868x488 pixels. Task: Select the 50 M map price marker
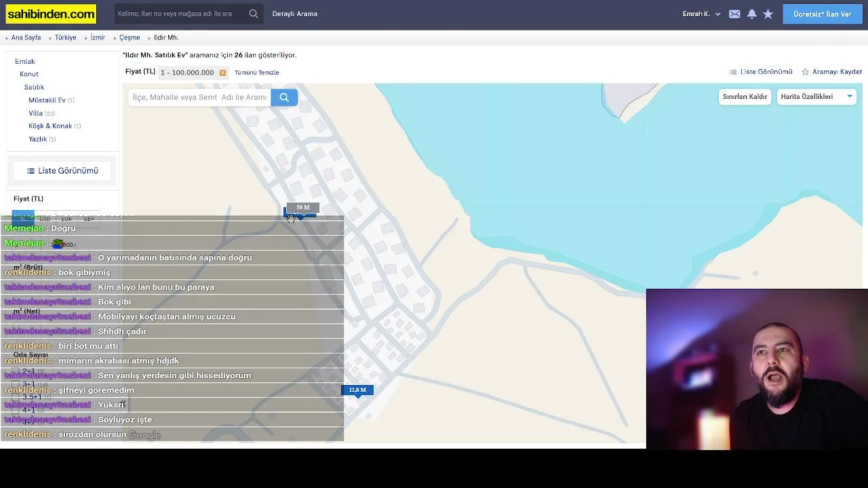pyautogui.click(x=302, y=207)
